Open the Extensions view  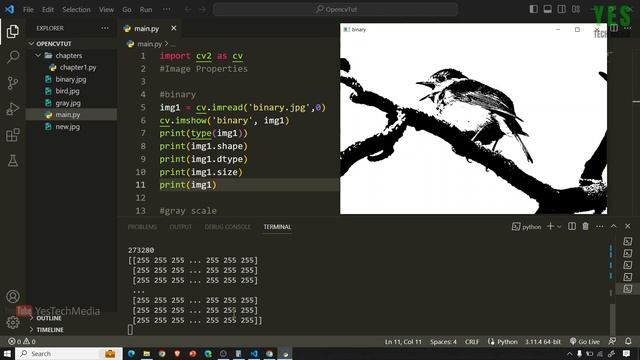point(13,135)
